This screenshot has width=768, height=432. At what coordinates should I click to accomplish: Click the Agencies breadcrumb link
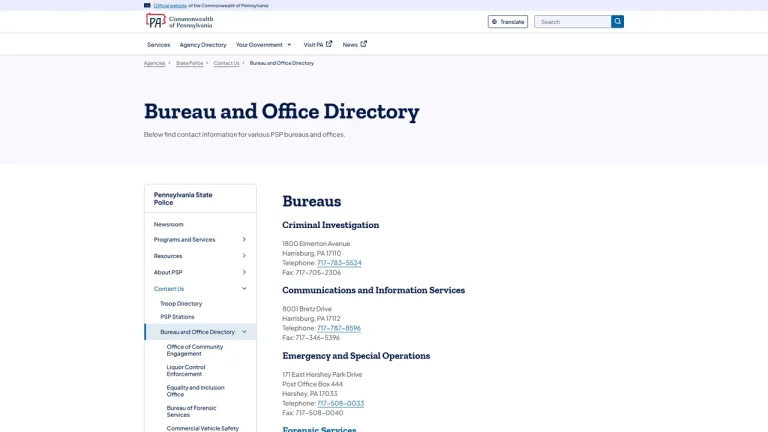[154, 63]
